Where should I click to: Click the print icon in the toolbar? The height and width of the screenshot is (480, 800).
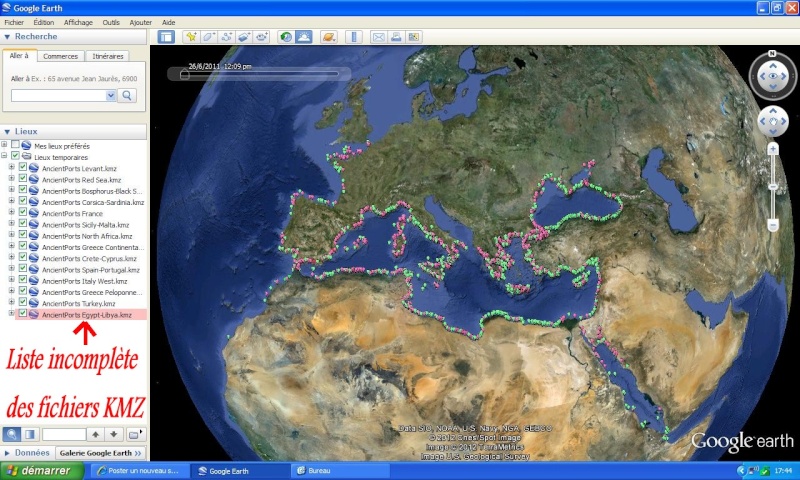click(x=396, y=37)
